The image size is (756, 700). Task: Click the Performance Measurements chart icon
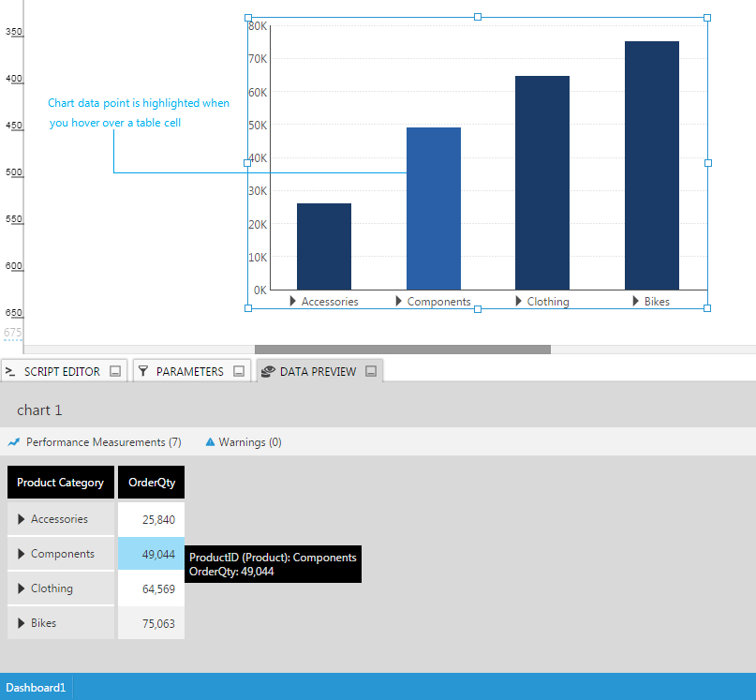tap(14, 442)
